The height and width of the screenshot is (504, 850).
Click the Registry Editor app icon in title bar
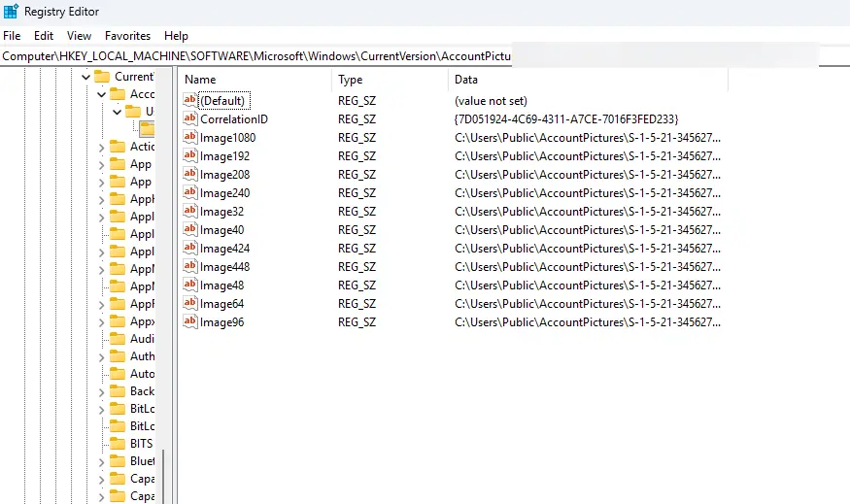(x=11, y=11)
